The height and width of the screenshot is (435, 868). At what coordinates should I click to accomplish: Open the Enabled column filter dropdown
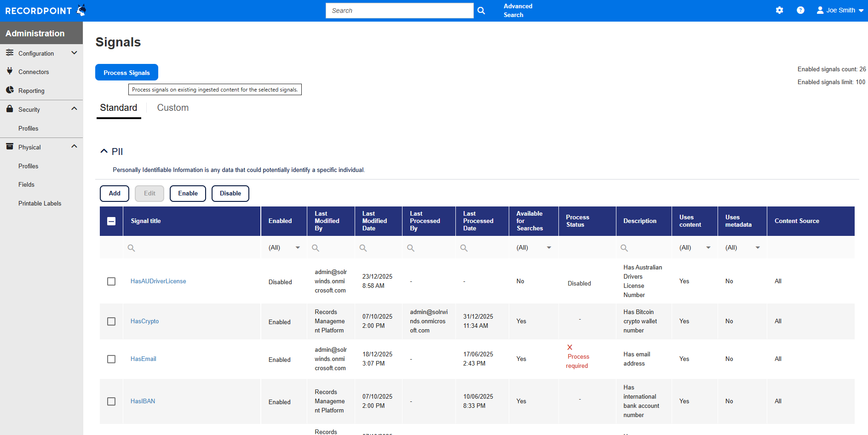[297, 248]
